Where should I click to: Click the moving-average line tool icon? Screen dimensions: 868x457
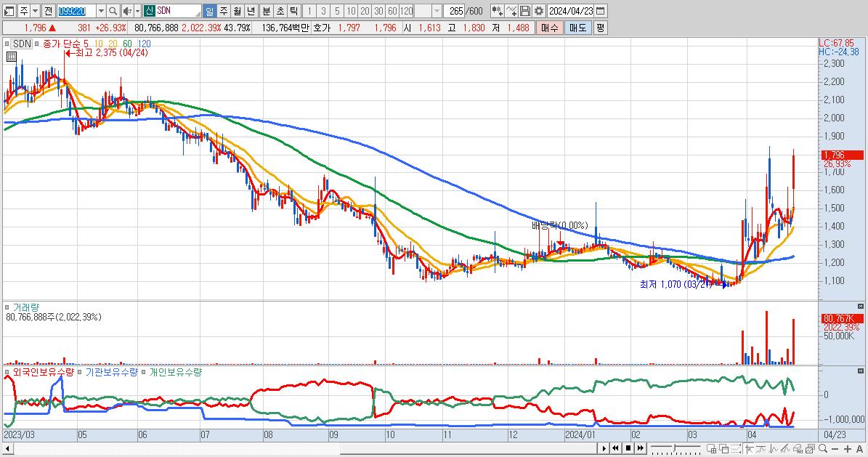(760, 449)
